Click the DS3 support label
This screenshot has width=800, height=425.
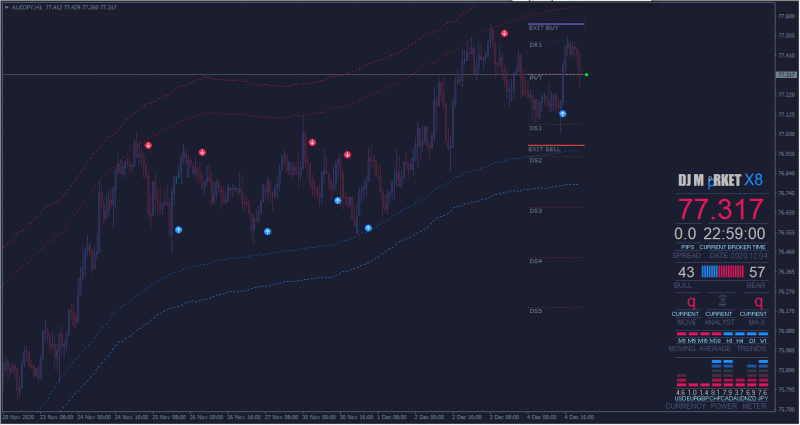(x=535, y=211)
